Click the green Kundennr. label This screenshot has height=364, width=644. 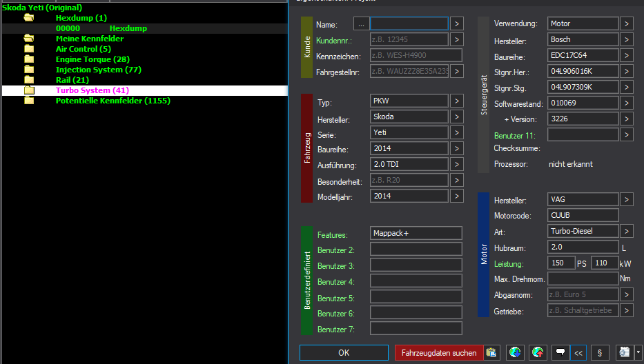[x=334, y=41]
